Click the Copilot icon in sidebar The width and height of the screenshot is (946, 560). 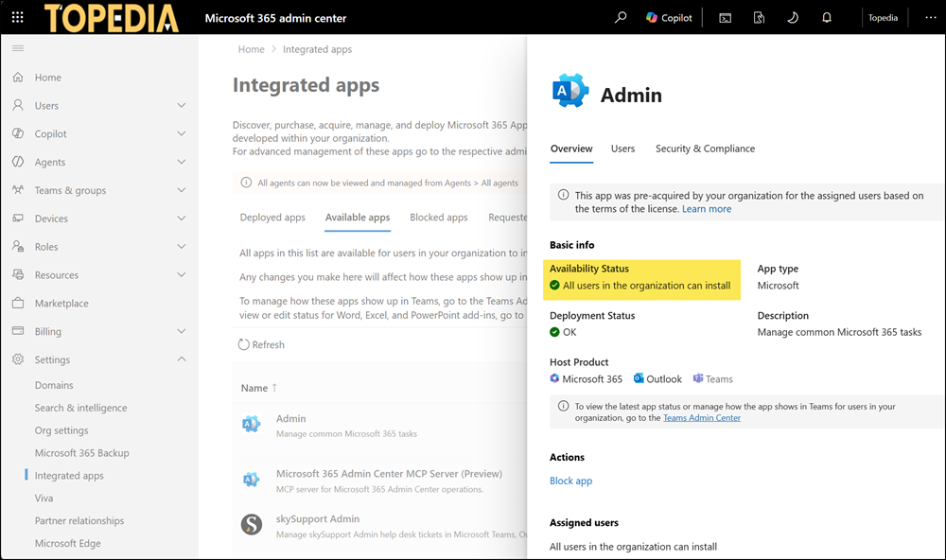(18, 133)
